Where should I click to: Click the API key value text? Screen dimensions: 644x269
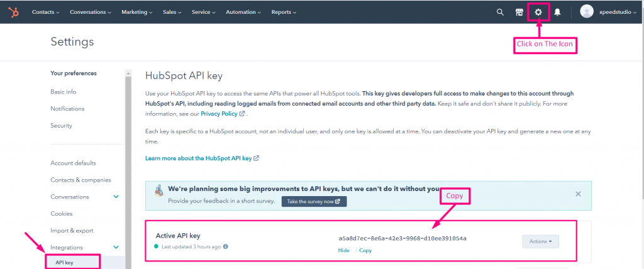point(402,238)
